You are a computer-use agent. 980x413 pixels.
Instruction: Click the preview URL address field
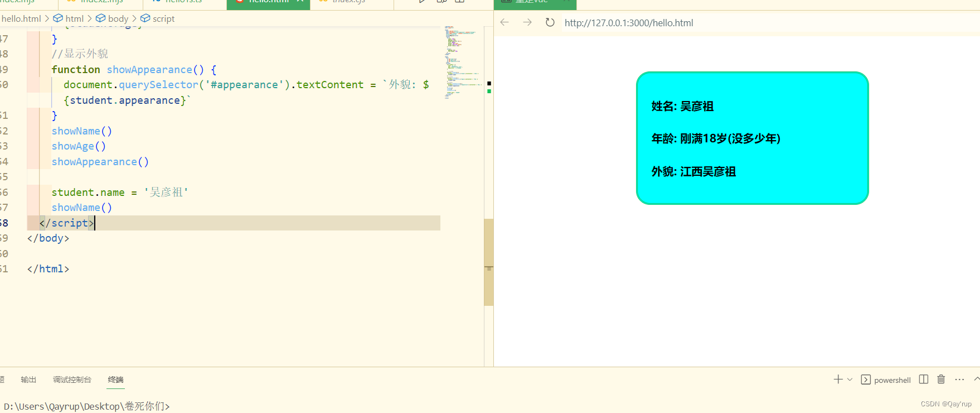[629, 23]
